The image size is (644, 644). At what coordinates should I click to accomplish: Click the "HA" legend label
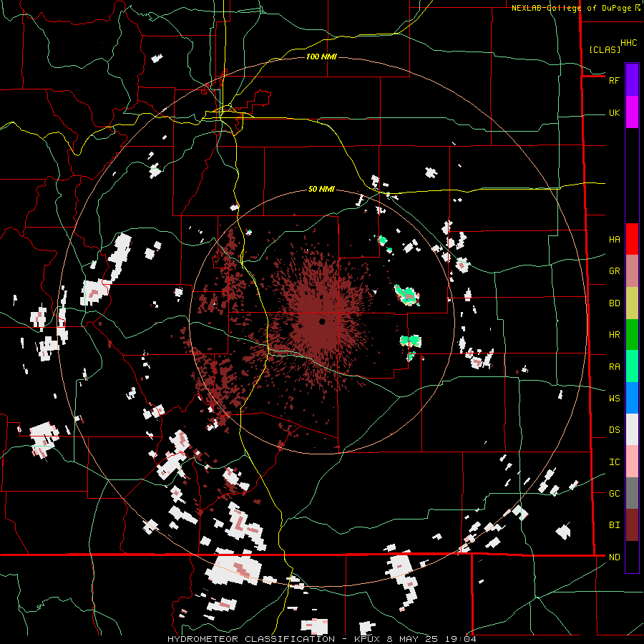pos(614,240)
